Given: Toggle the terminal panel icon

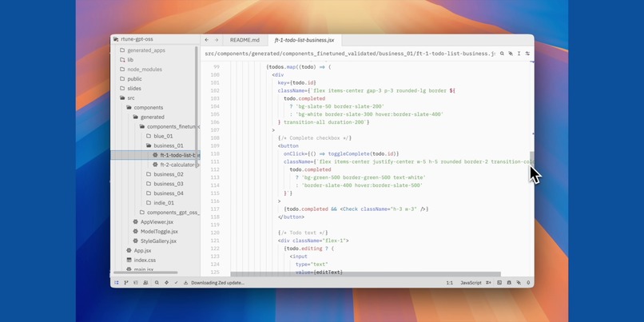Looking at the screenshot, I should click(499, 283).
